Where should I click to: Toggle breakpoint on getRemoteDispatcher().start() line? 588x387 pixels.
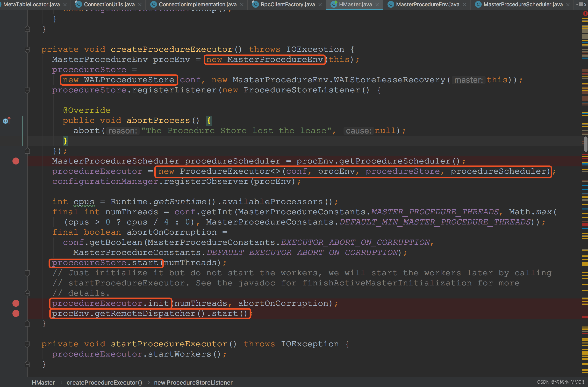(16, 313)
